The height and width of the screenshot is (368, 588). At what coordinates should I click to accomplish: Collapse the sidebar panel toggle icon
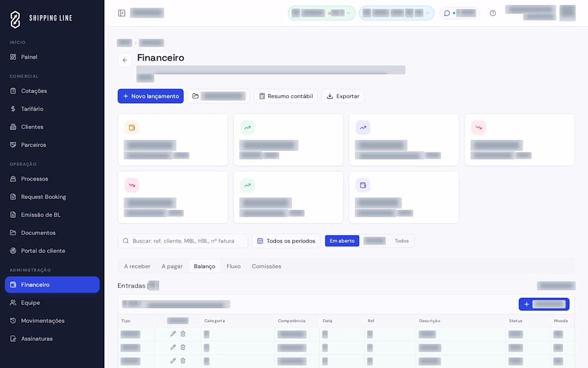coord(121,13)
